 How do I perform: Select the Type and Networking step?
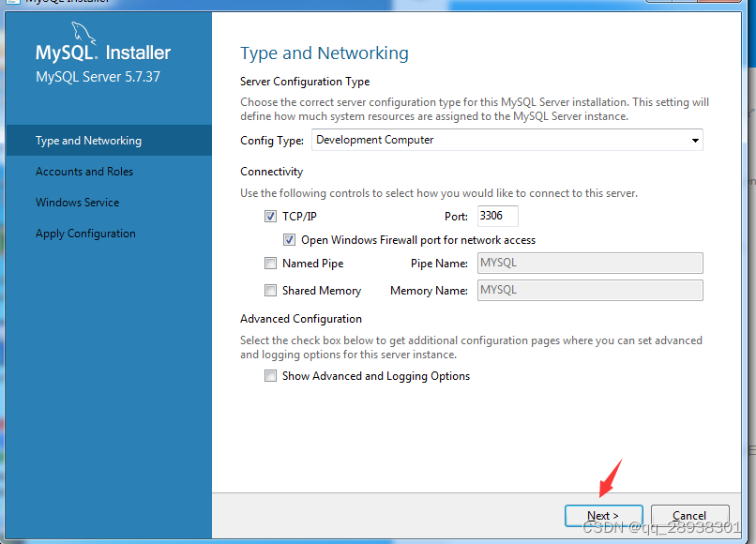pos(109,141)
